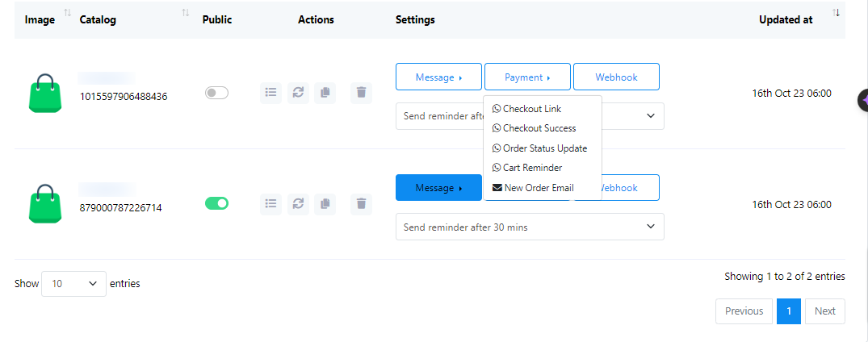This screenshot has height=342, width=868.
Task: Open the entries-per-page dropdown showing 10
Action: click(x=73, y=284)
